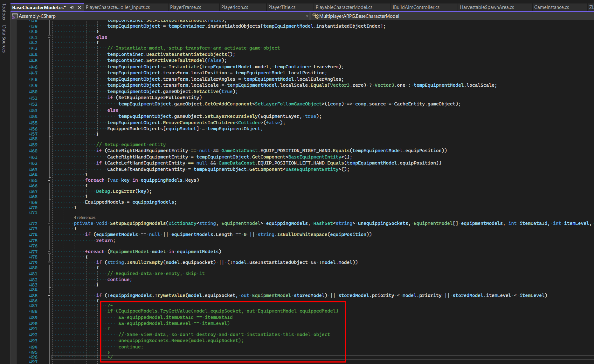Close the BaseCharacterModel.cs tab
Viewport: 594px width, 364px height.
[79, 7]
